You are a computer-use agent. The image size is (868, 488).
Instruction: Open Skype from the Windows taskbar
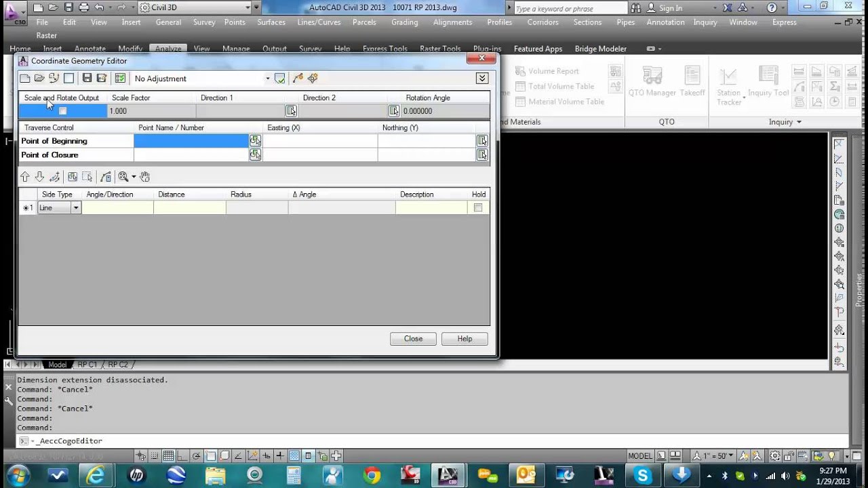[x=642, y=475]
